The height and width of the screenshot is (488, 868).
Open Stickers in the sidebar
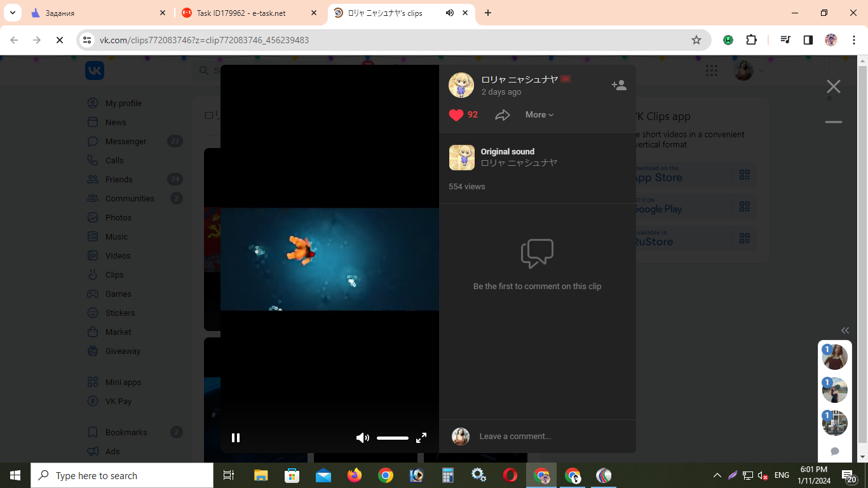click(x=120, y=313)
